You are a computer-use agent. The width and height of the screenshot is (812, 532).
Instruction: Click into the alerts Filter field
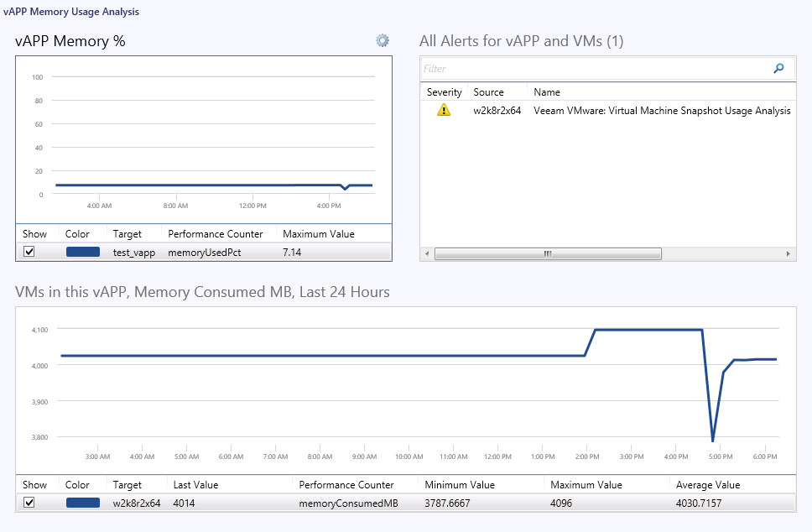click(x=596, y=68)
